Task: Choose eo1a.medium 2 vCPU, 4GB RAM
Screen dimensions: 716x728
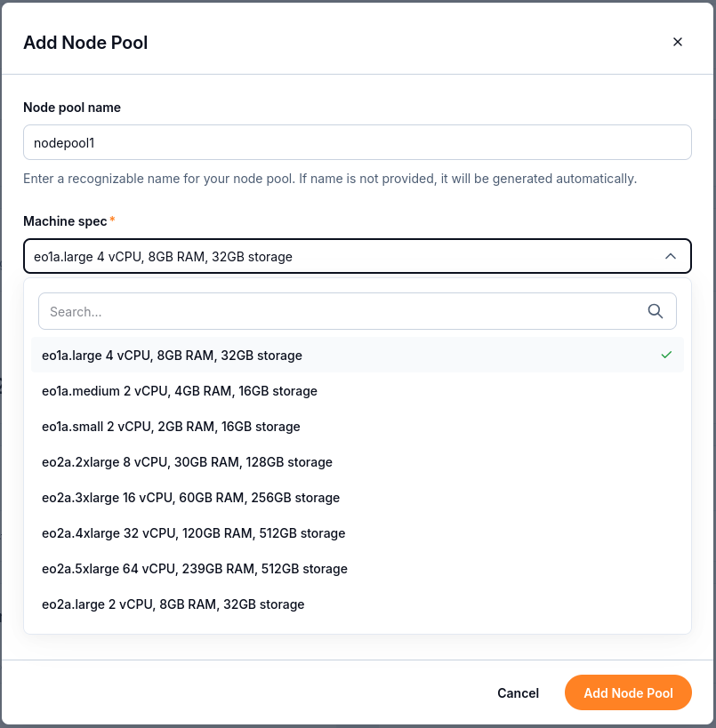Action: coord(358,391)
